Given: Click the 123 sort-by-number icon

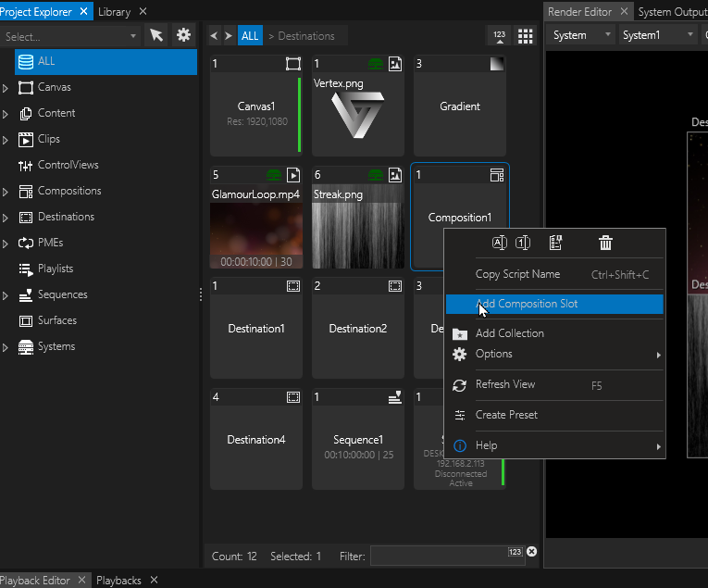Looking at the screenshot, I should click(x=500, y=36).
